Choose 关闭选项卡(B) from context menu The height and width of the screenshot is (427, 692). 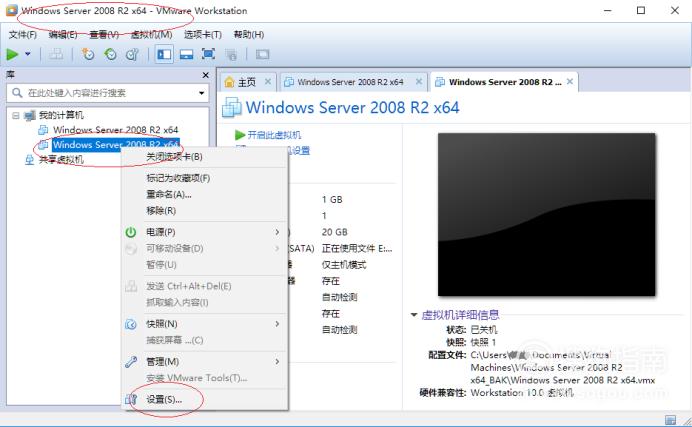(205, 157)
